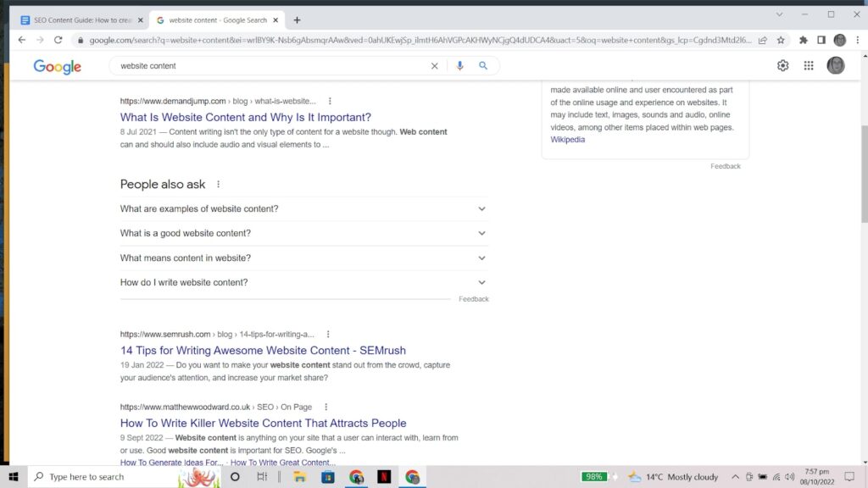Open notification center icon
The height and width of the screenshot is (488, 868).
click(x=849, y=476)
